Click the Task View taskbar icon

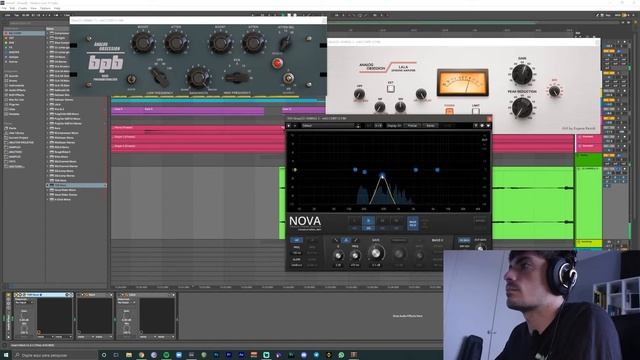116,355
